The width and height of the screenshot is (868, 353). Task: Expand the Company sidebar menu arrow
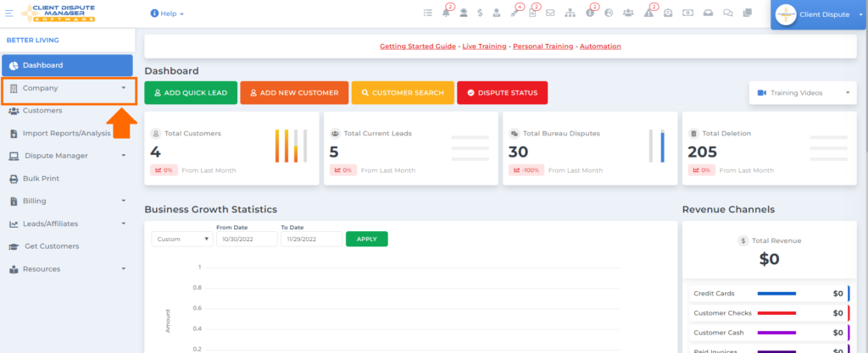tap(124, 88)
